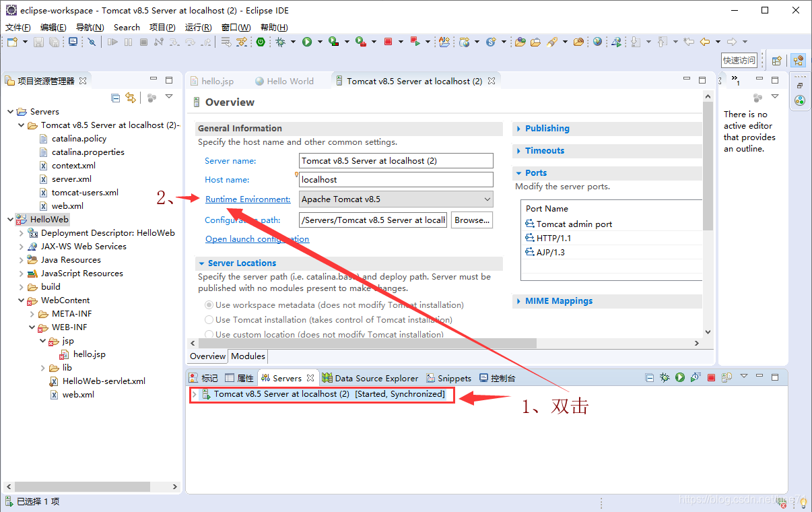Click Link with Editor icon in project explorer
The height and width of the screenshot is (512, 812).
(x=131, y=98)
